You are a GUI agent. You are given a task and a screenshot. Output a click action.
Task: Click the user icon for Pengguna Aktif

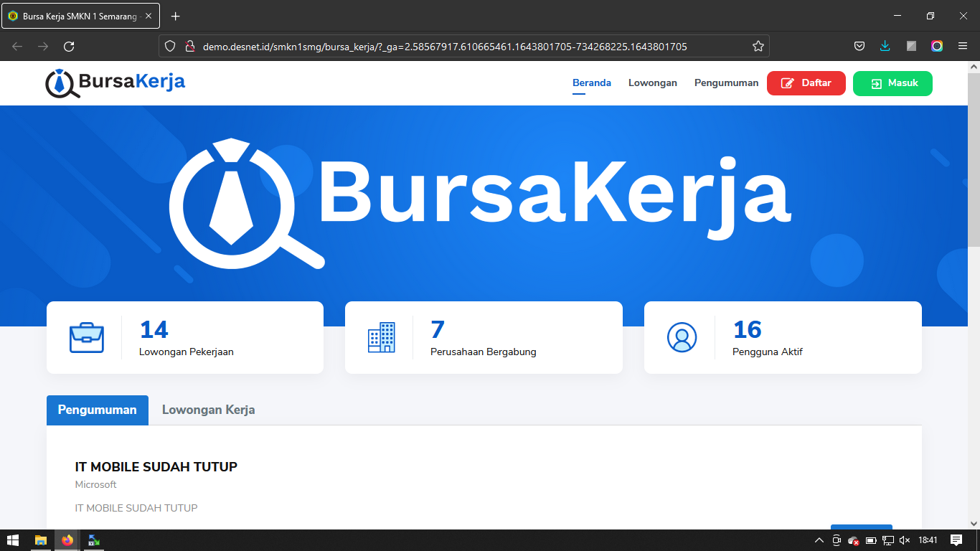(x=682, y=337)
